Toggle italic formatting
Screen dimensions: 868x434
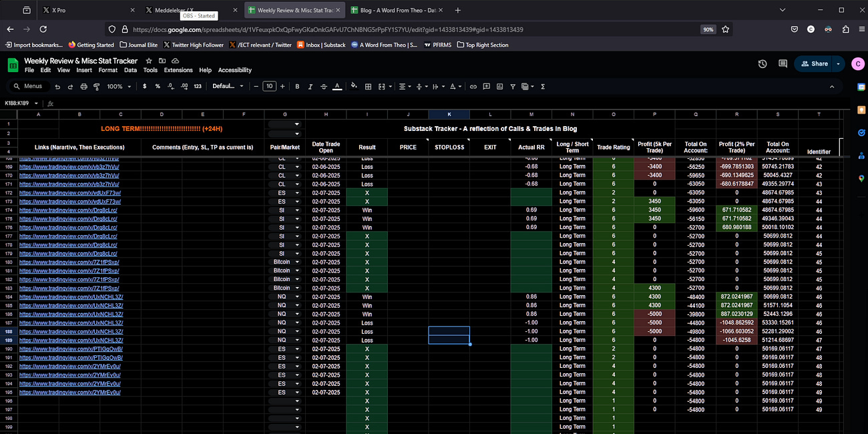tap(310, 86)
